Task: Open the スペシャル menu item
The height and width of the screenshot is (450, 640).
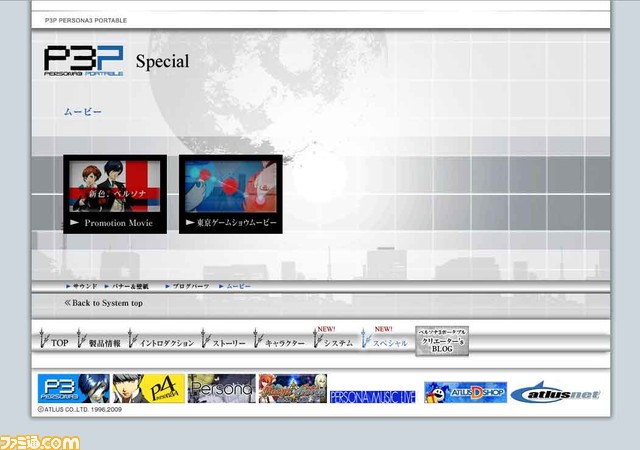Action: point(384,339)
